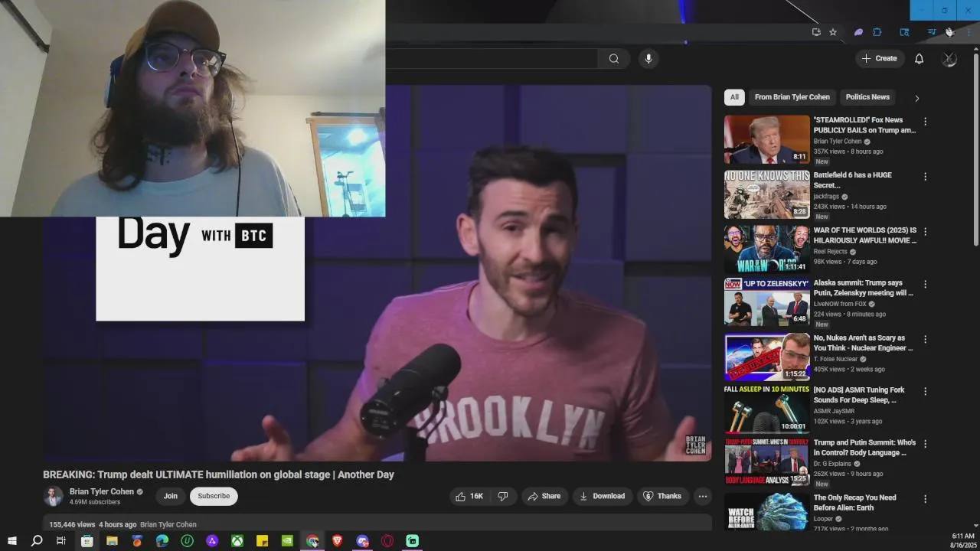Select From Brian Tyler Cohen chip

click(792, 97)
